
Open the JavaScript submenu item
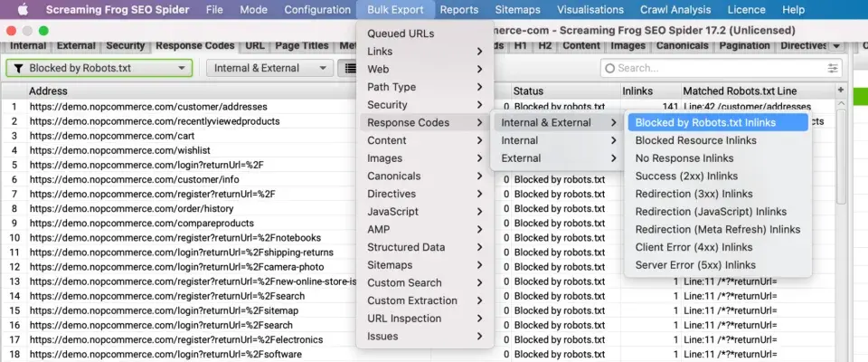425,211
